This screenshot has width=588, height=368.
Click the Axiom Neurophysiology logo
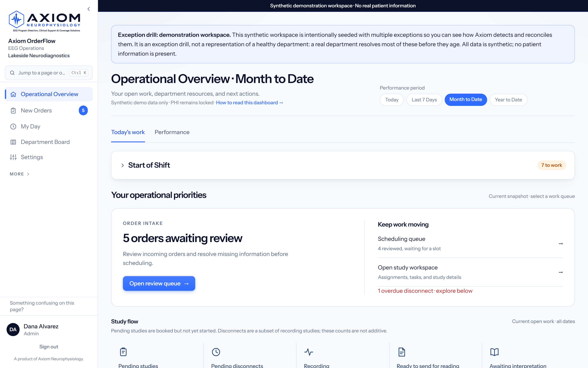45,21
